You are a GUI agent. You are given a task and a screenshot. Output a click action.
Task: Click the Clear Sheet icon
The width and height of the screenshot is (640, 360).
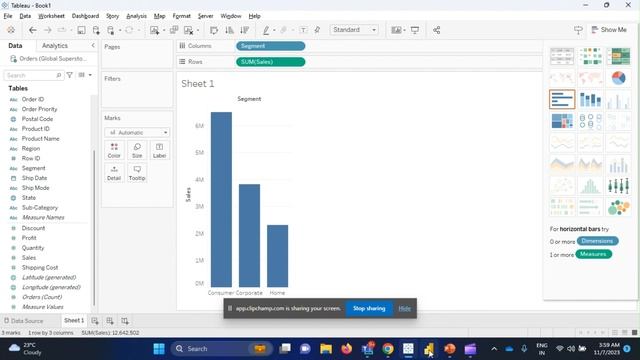pos(188,30)
